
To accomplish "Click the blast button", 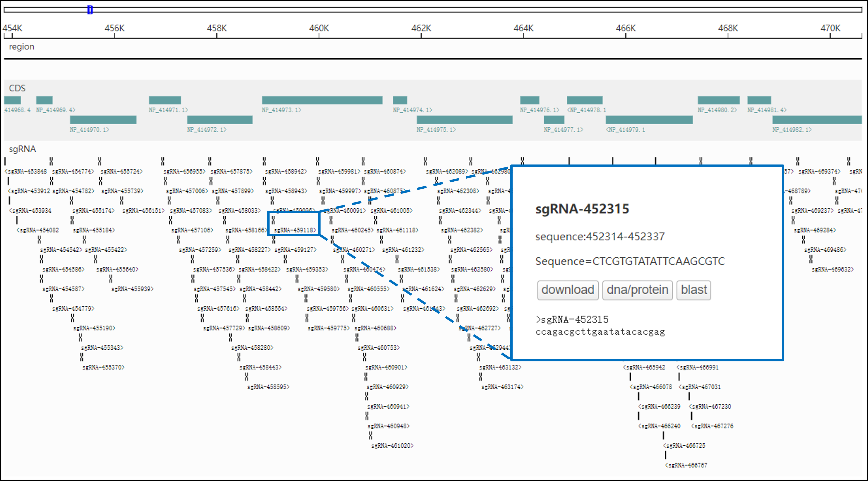I will click(x=693, y=290).
